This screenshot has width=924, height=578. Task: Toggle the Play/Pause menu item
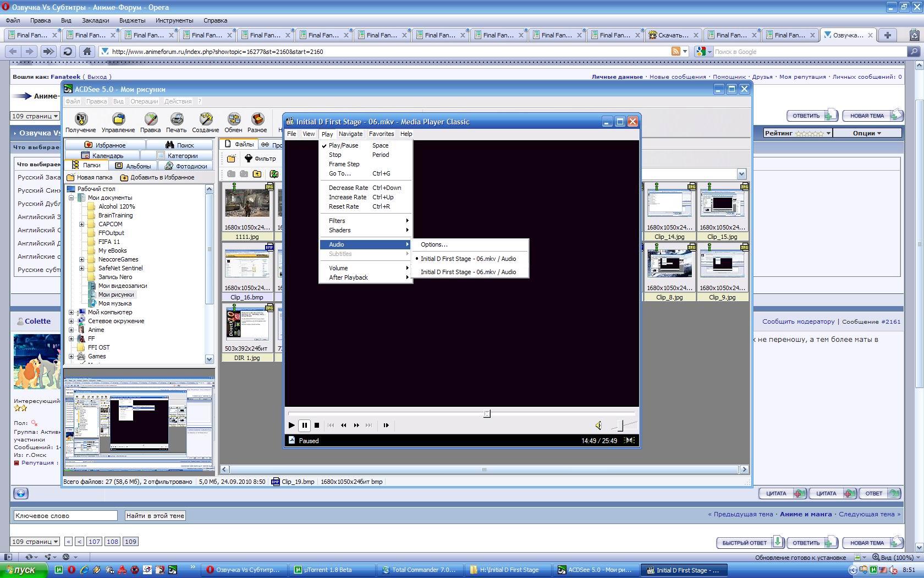(366, 145)
